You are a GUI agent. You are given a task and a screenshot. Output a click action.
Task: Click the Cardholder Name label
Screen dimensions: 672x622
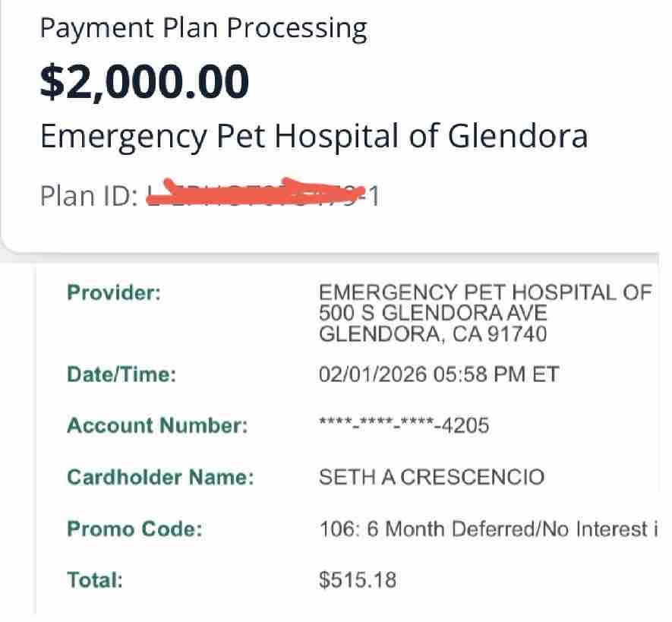click(160, 478)
